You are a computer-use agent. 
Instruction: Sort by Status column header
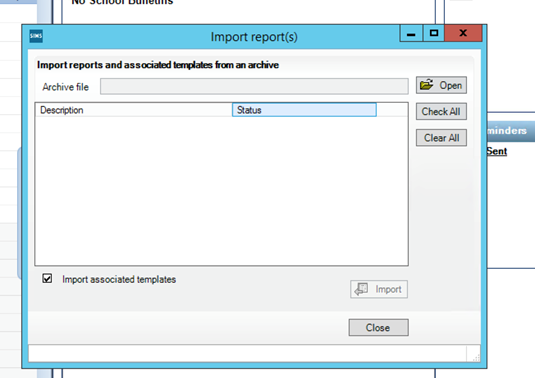coord(304,110)
